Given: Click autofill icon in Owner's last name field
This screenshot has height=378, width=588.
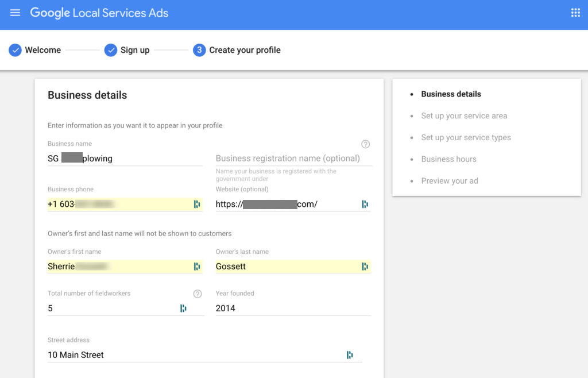Looking at the screenshot, I should (365, 266).
